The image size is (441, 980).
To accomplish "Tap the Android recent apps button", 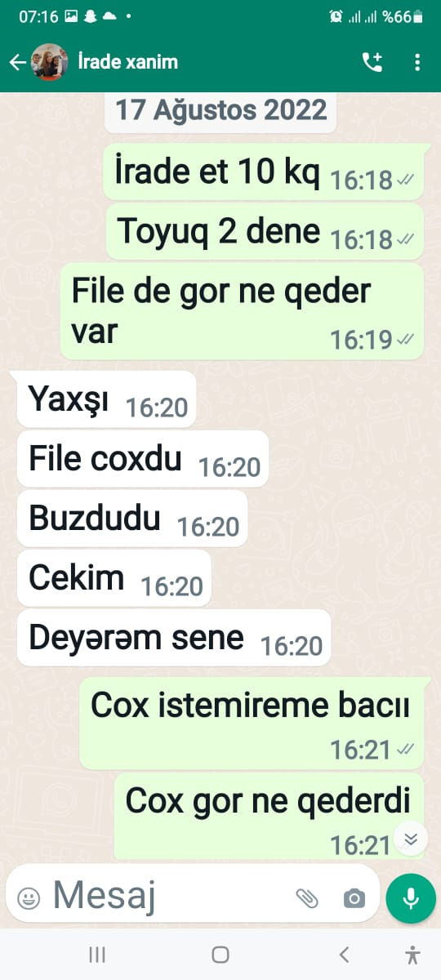I will point(97,954).
